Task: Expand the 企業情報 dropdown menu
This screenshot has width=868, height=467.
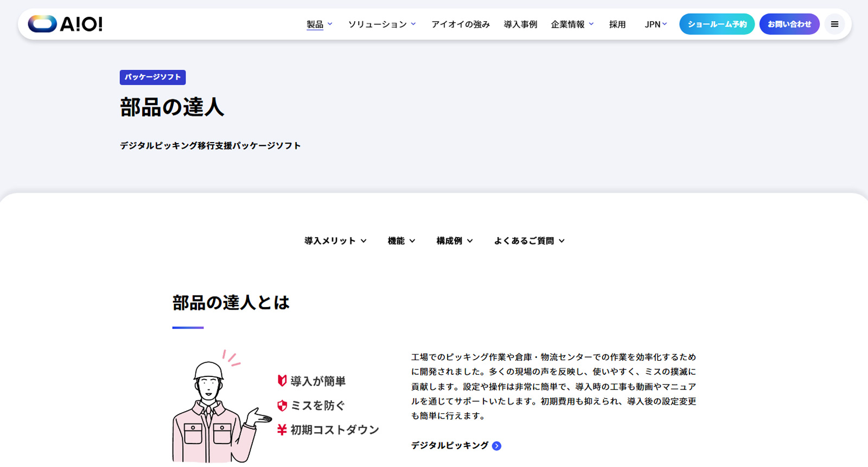Action: 572,24
